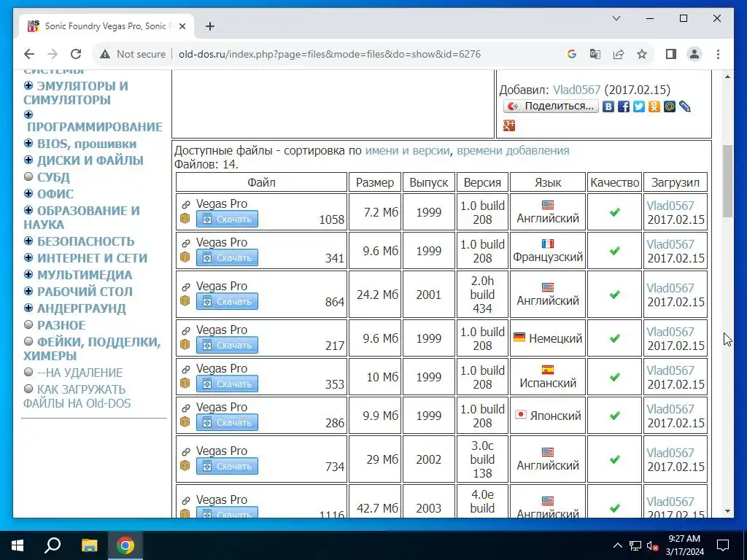The height and width of the screenshot is (560, 747).
Task: Expand ДИСКИ И ФАЙЛЫ category
Action: click(x=28, y=160)
